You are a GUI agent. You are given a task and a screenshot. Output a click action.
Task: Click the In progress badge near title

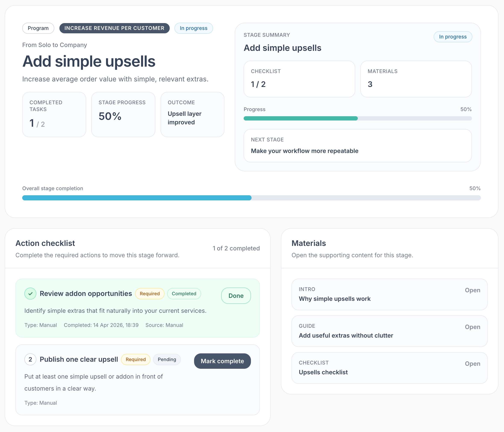193,28
